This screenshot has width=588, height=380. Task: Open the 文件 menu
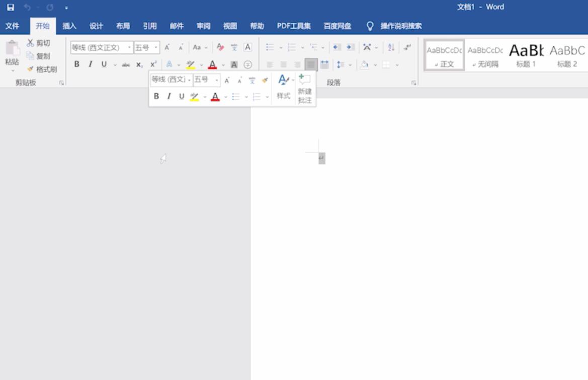12,26
